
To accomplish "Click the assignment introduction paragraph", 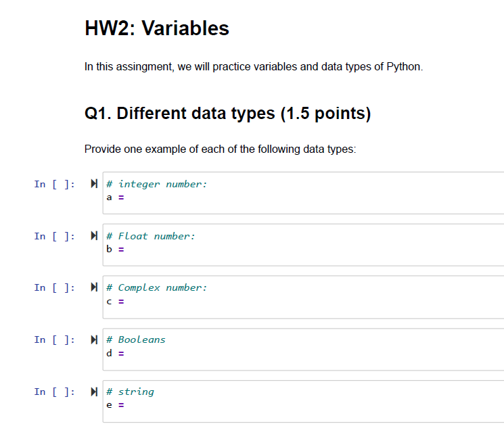I will 253,67.
